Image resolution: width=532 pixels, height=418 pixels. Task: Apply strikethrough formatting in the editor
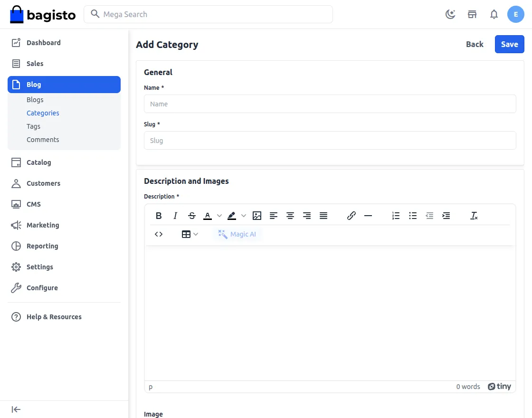point(192,216)
